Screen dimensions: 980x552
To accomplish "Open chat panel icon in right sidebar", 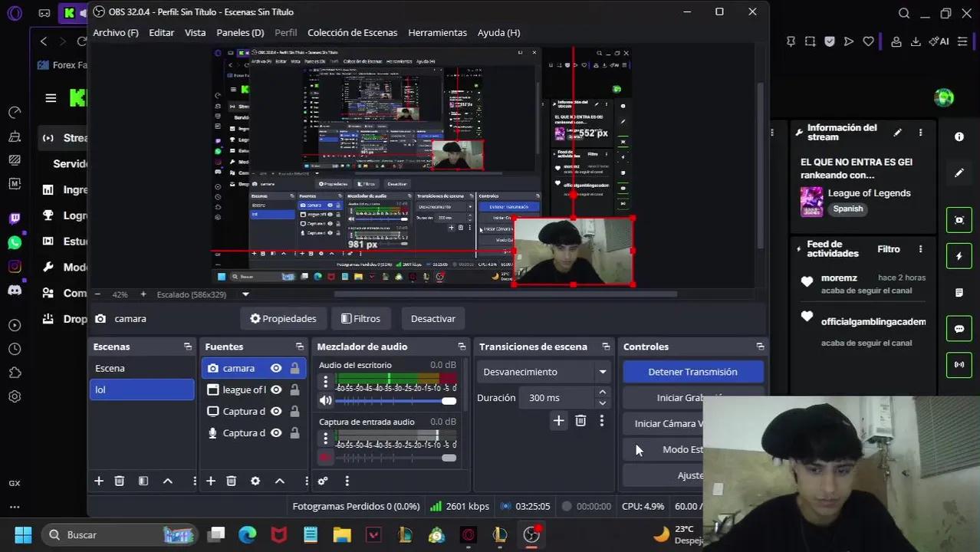I will click(959, 328).
